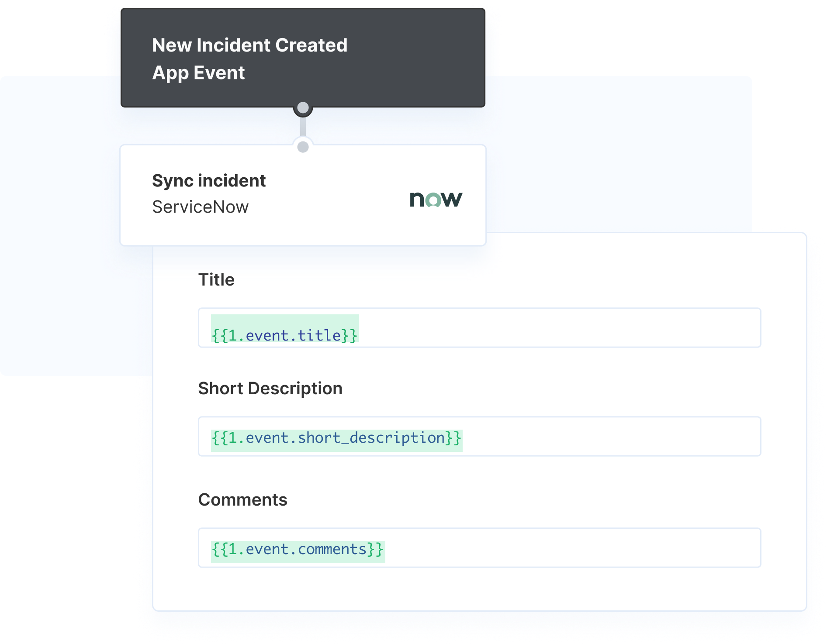
Task: Click the Short Description label
Action: [271, 388]
